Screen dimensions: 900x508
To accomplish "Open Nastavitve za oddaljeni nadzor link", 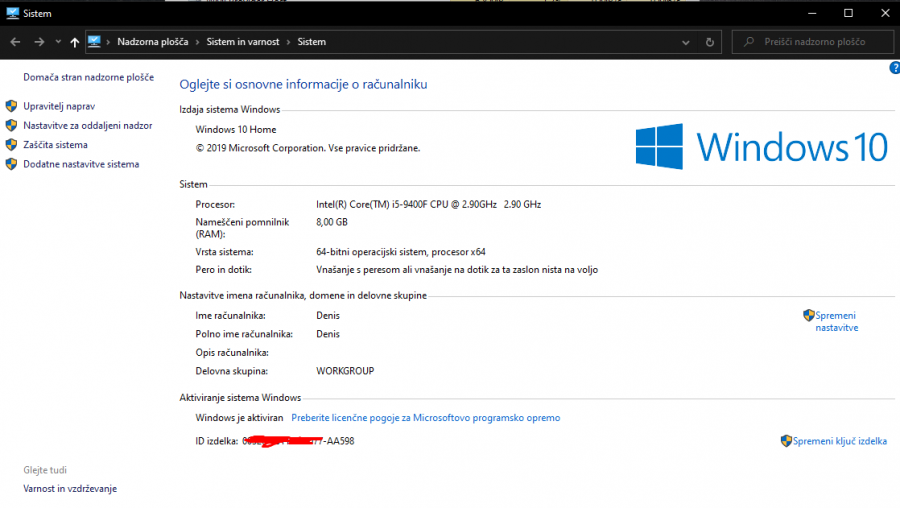I will pos(88,126).
